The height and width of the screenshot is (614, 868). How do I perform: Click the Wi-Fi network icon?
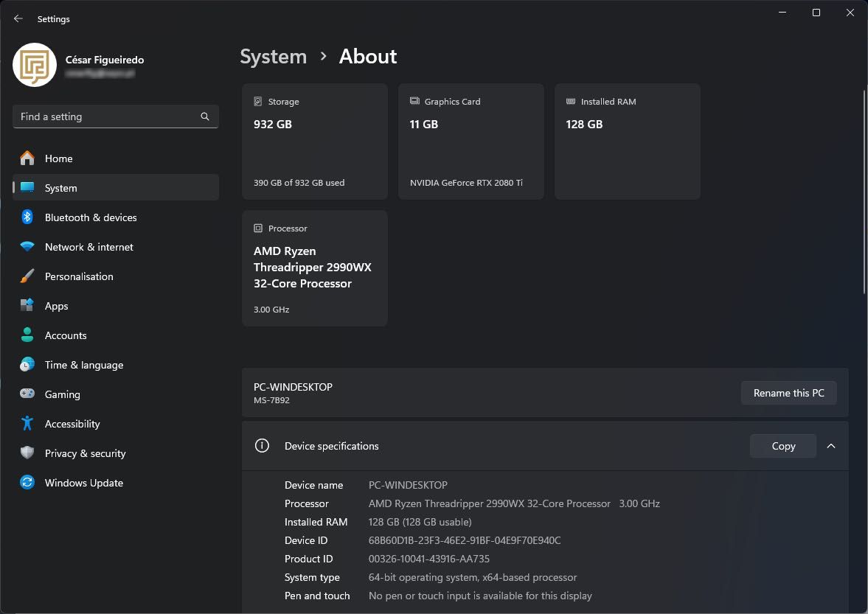point(27,246)
